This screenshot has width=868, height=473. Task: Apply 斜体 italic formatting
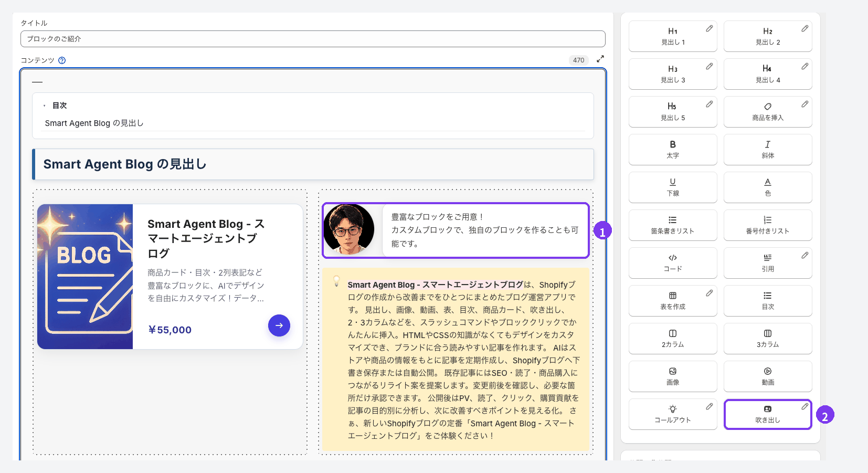(x=768, y=150)
